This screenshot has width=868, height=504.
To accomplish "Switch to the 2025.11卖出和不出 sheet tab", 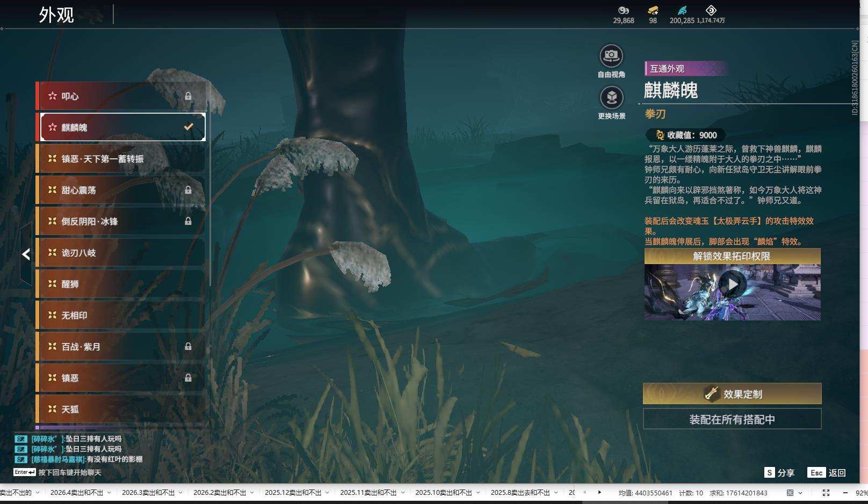I will click(x=368, y=493).
